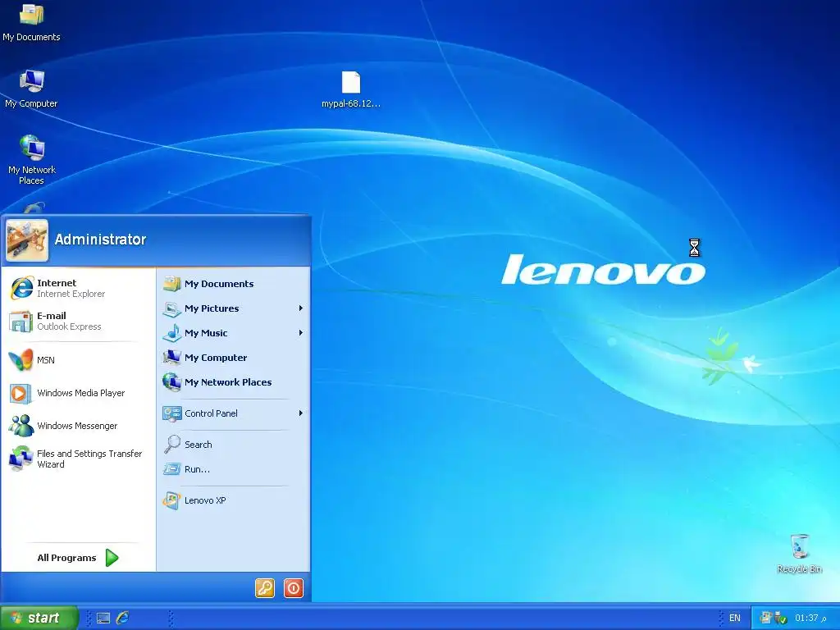Expand All Programs list
This screenshot has height=630, width=840.
pos(78,558)
